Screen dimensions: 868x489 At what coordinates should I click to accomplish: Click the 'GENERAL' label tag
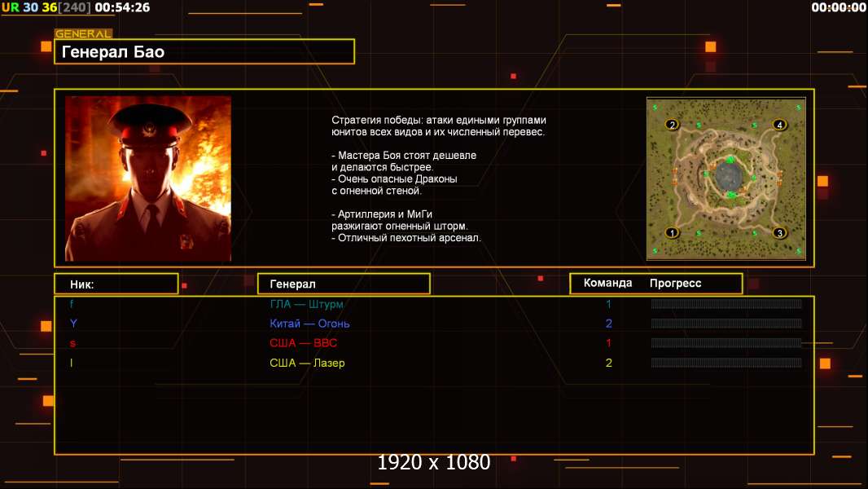pyautogui.click(x=84, y=33)
